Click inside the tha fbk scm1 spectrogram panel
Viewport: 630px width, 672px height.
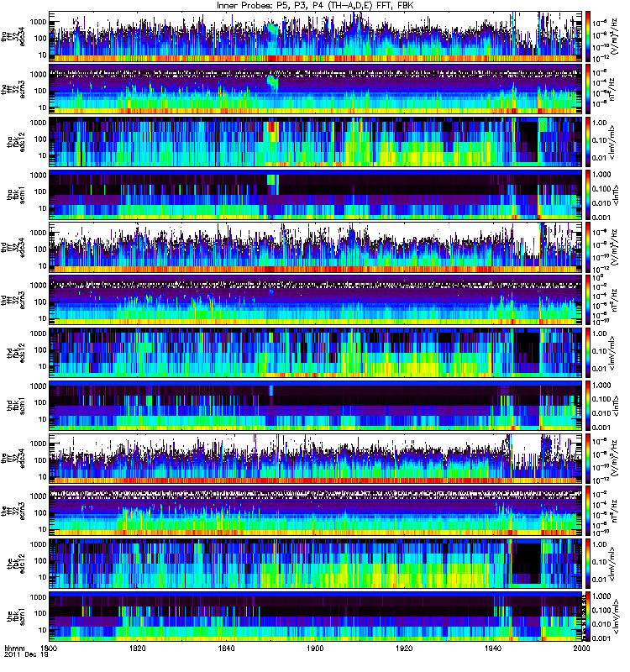pos(316,195)
